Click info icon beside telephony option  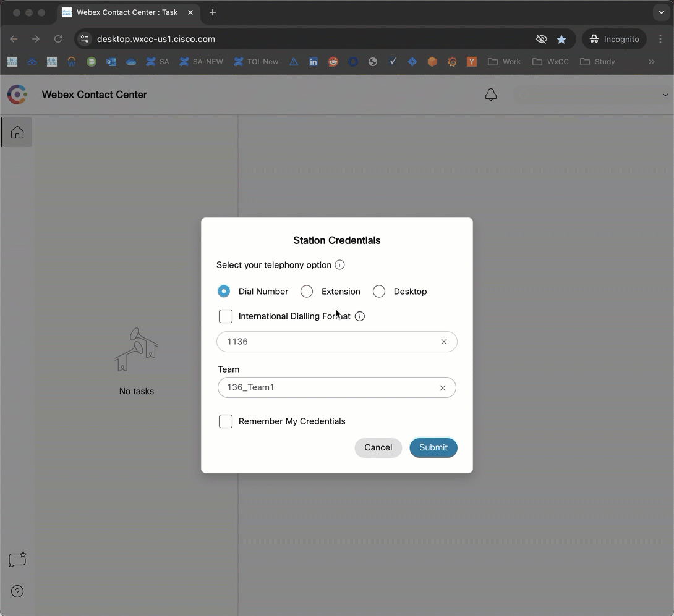tap(339, 265)
